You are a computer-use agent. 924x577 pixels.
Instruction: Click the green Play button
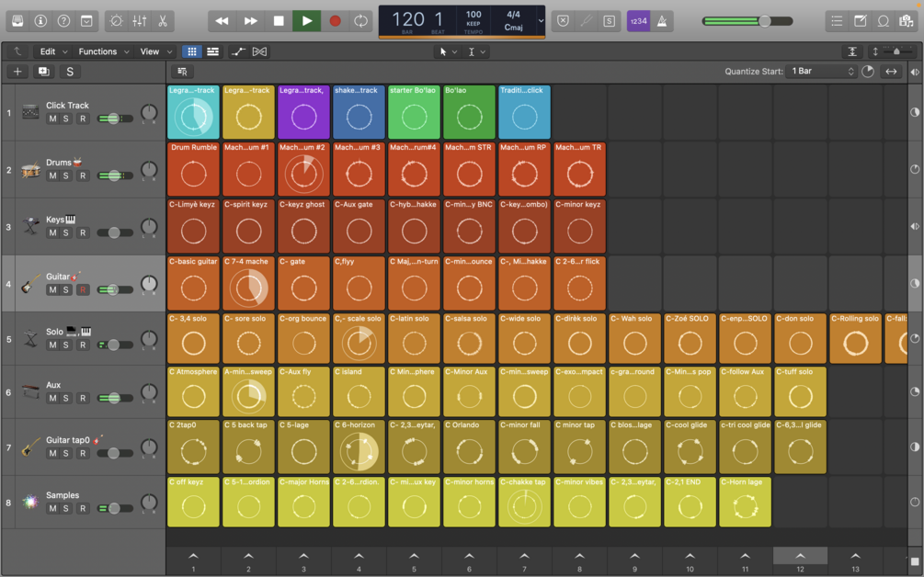point(307,21)
